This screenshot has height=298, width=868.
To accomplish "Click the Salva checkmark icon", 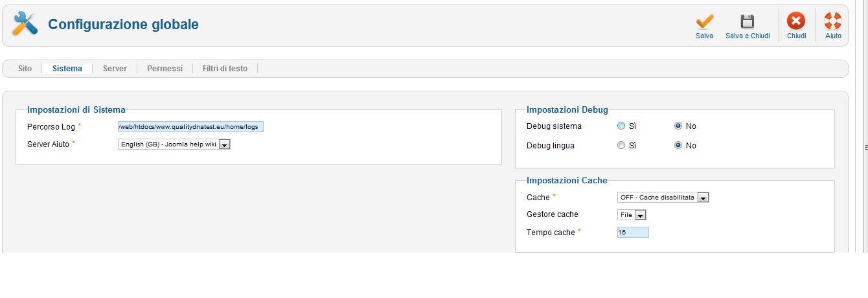I will [704, 21].
